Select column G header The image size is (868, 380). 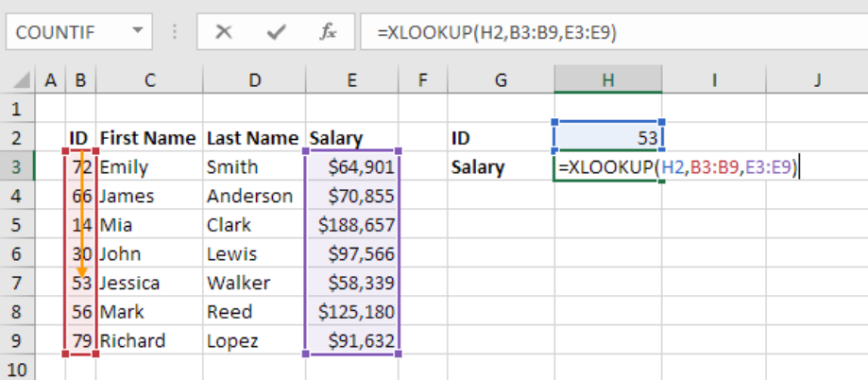(501, 81)
